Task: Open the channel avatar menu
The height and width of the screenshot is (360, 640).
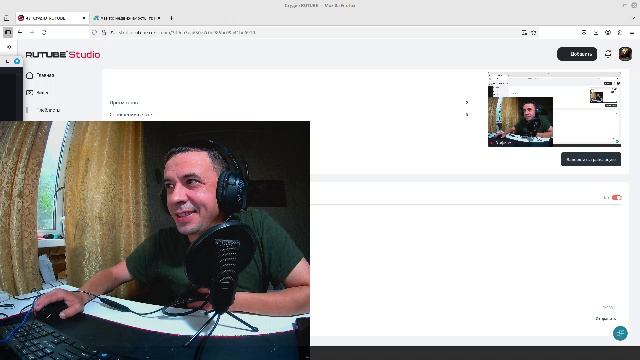Action: coord(625,54)
